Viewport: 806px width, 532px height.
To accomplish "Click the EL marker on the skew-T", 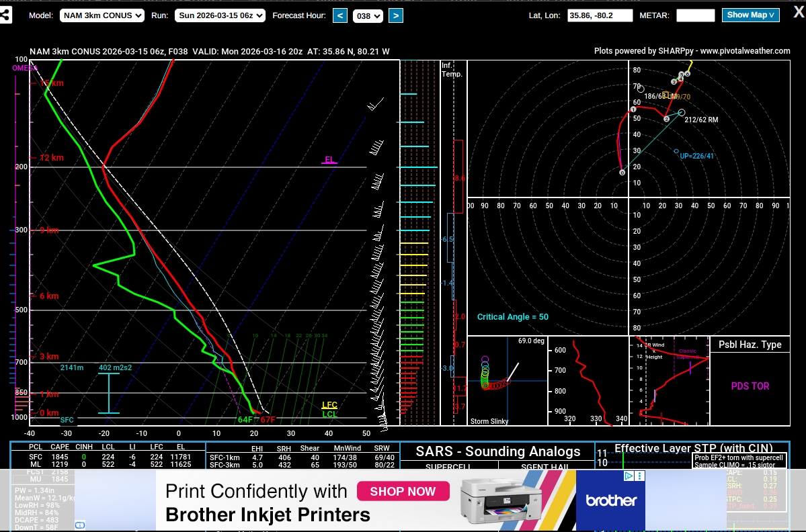I will coord(329,160).
